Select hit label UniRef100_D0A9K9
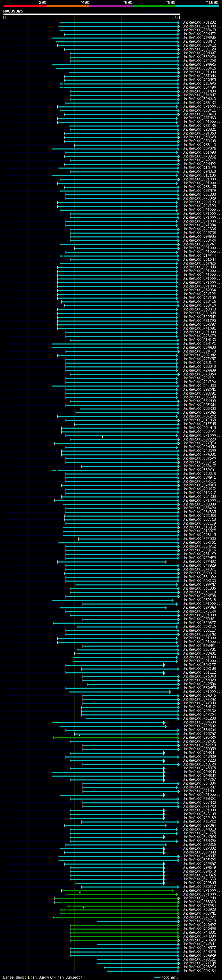Screen dimensions: 222x980 pos(199,955)
